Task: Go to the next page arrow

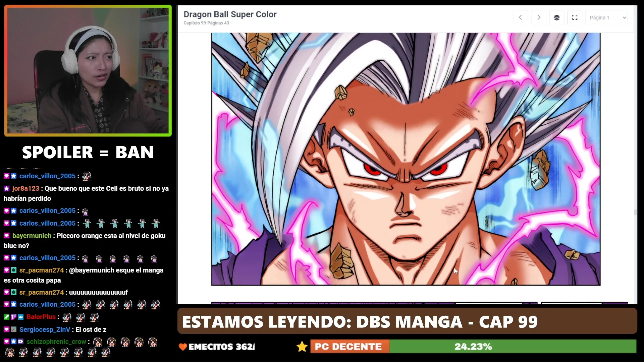Action: coord(539,17)
